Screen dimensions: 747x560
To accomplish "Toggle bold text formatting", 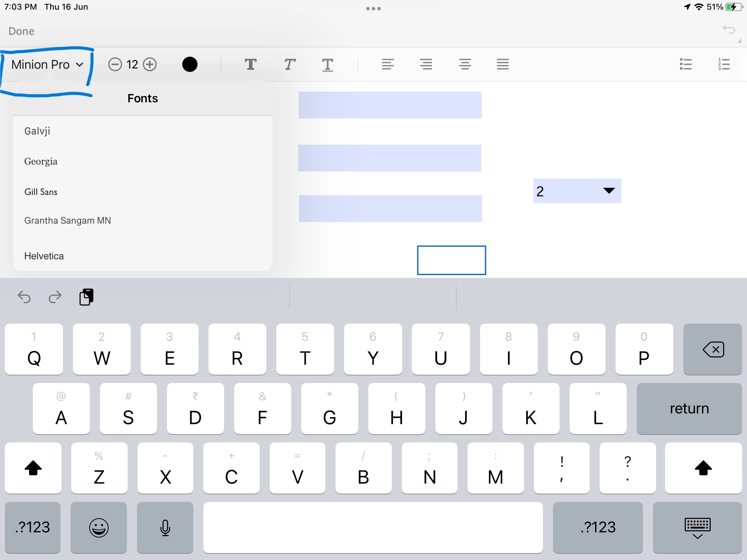I will click(x=251, y=64).
